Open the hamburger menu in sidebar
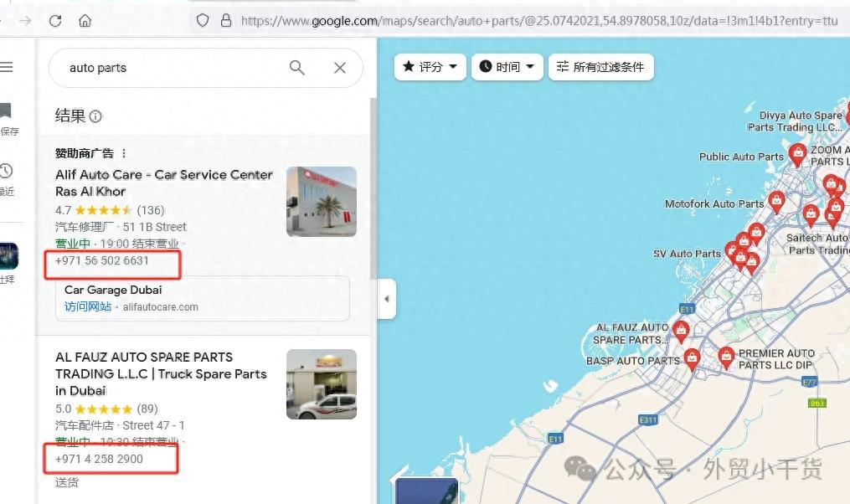Image resolution: width=850 pixels, height=504 pixels. pos(7,67)
